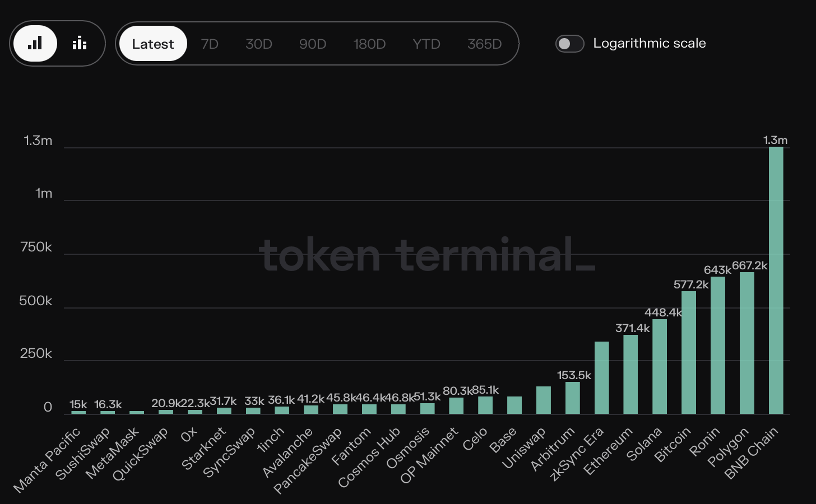Click the 16.3k value label
Viewport: 816px width, 504px height.
(108, 404)
